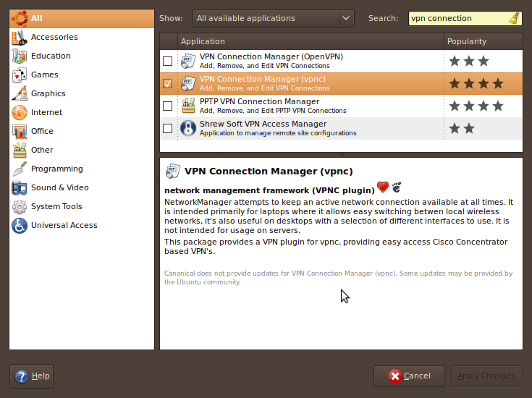The image size is (532, 398).
Task: Click into the Search text field
Action: [456, 18]
